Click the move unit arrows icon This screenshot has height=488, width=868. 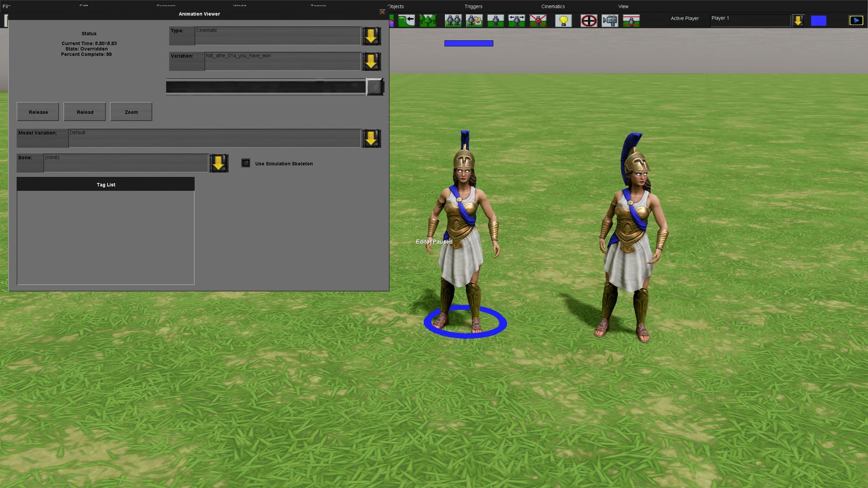click(517, 21)
